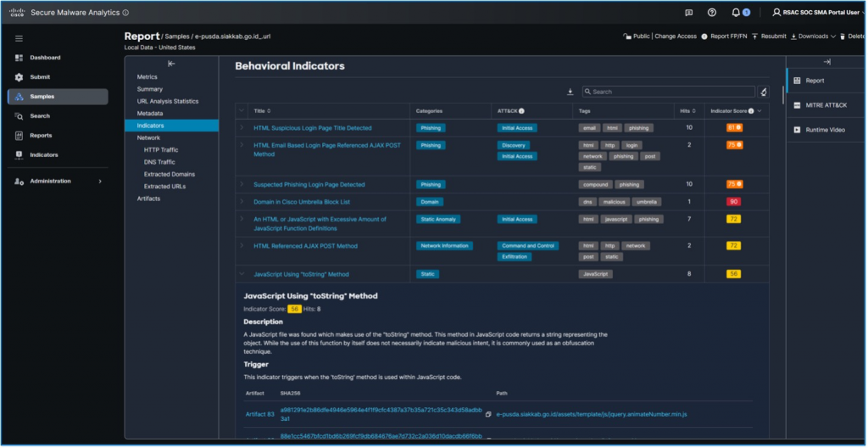This screenshot has width=868, height=448.
Task: Collapse the report navigation panel arrow
Action: tap(171, 64)
